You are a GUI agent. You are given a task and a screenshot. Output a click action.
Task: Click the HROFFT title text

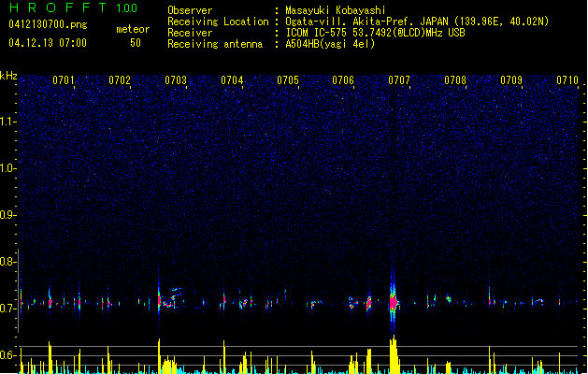click(x=58, y=7)
